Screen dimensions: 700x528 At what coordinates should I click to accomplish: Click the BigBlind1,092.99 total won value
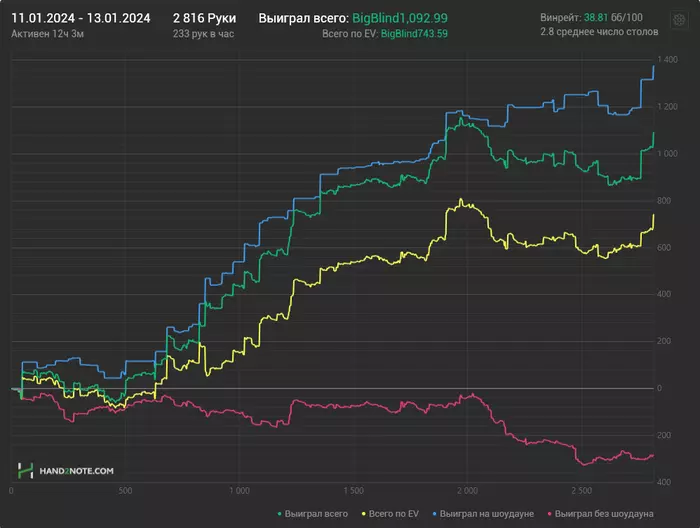coord(400,18)
